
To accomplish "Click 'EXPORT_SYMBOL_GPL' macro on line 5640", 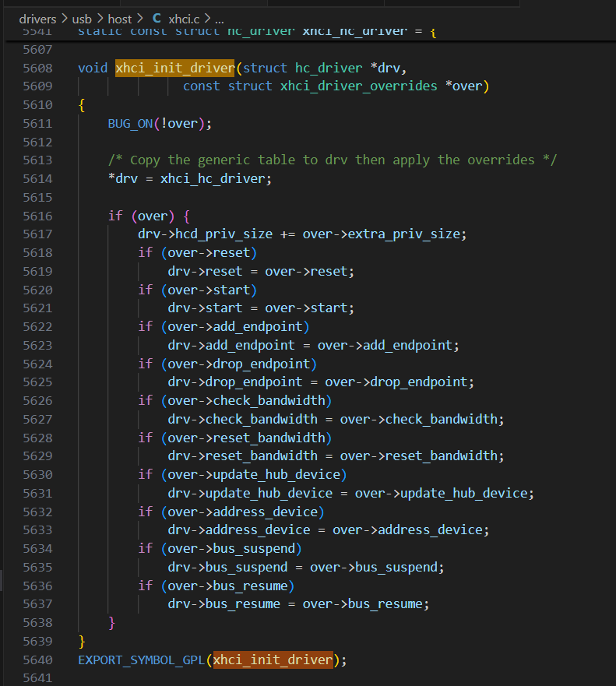I will (141, 660).
